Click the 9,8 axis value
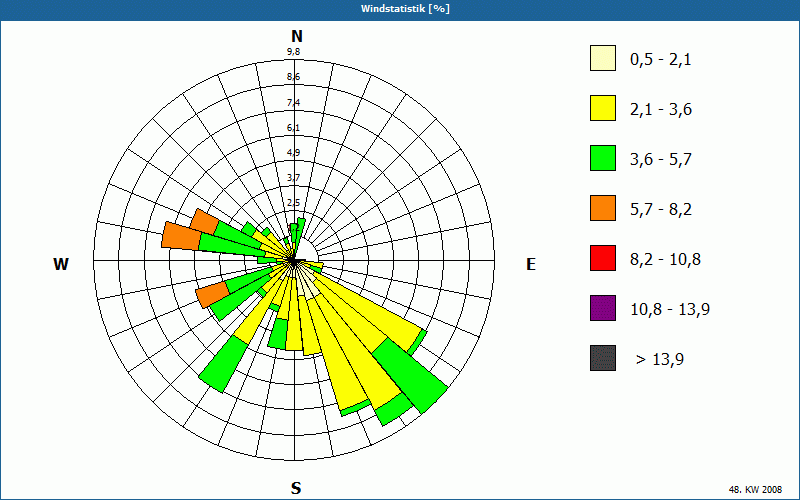The width and height of the screenshot is (800, 500). (293, 52)
